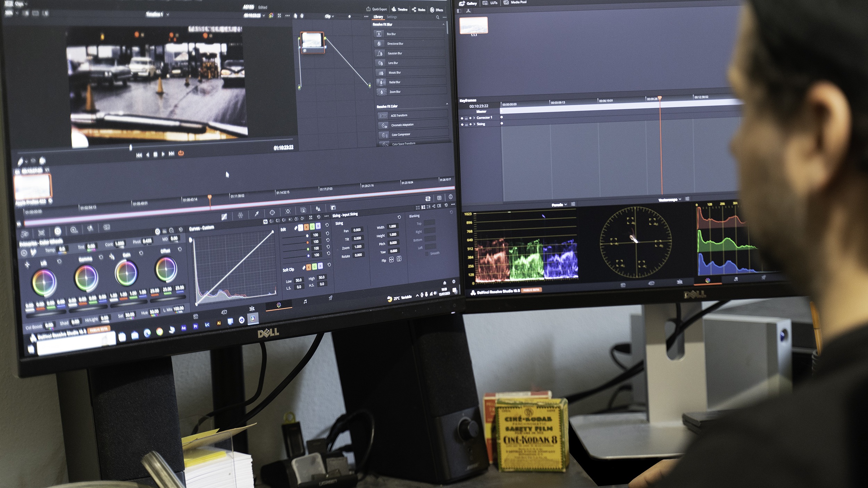This screenshot has height=488, width=868.
Task: Open Lightroom Classic from the taskbar
Action: [x=207, y=325]
